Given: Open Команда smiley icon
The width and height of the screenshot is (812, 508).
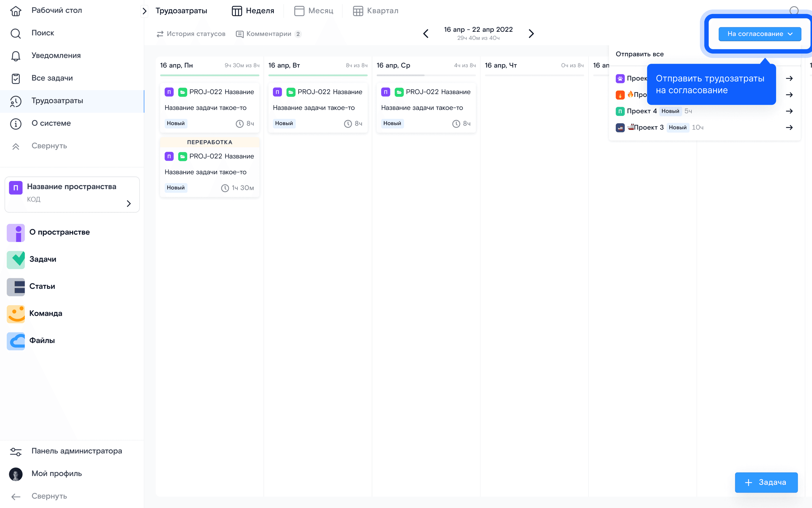Looking at the screenshot, I should [x=16, y=314].
